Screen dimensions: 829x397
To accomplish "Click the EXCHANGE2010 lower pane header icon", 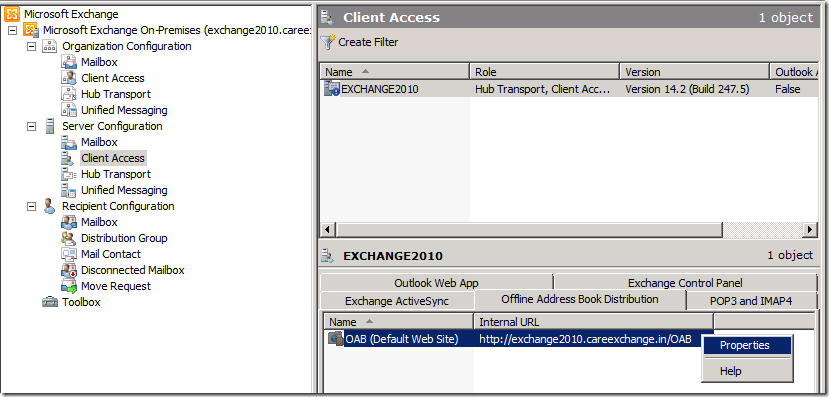I will click(x=328, y=257).
